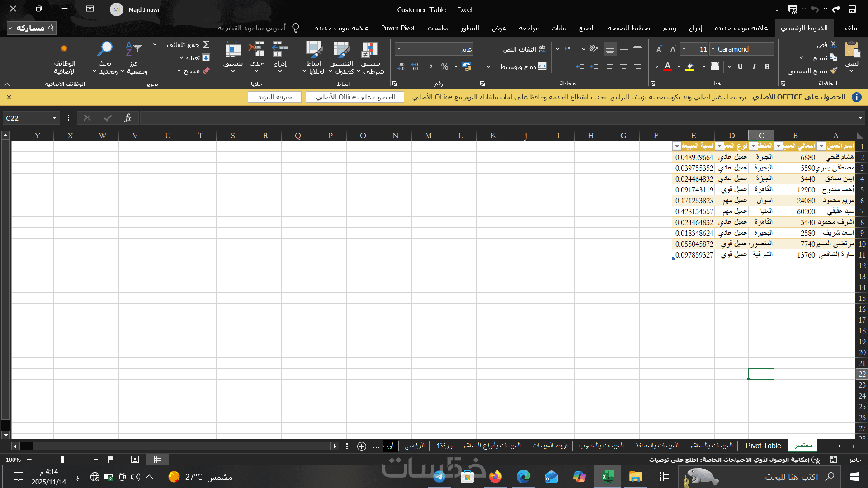Switch to the Pivot Table sheet tab
This screenshot has height=488, width=868.
[x=763, y=446]
